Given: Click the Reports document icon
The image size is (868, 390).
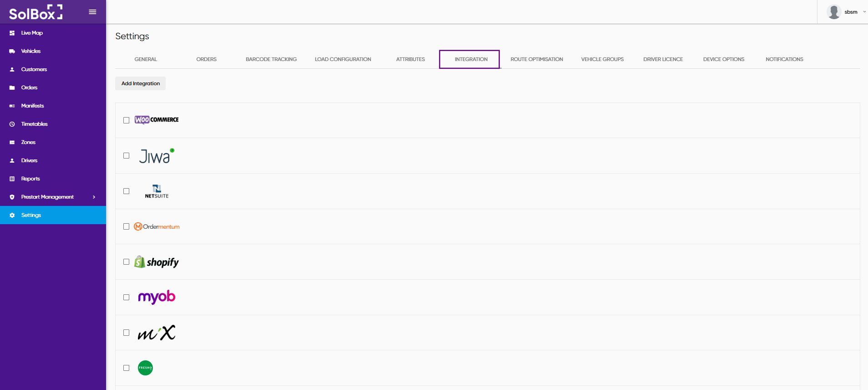Looking at the screenshot, I should 12,179.
